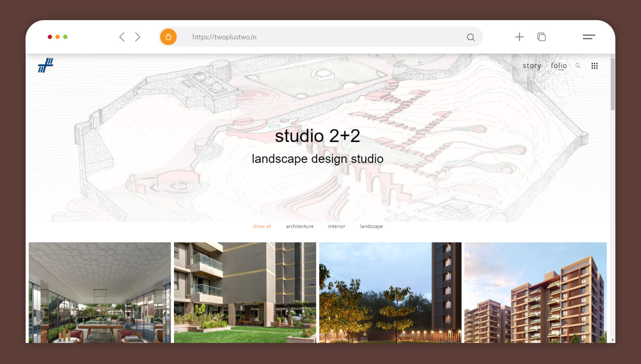This screenshot has width=641, height=364.
Task: Click the scrollbar up arrow
Action: click(613, 56)
